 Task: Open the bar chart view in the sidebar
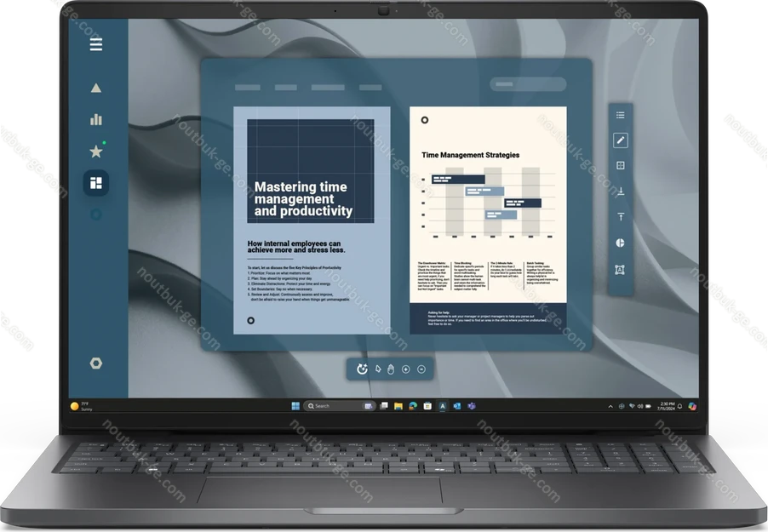click(96, 119)
